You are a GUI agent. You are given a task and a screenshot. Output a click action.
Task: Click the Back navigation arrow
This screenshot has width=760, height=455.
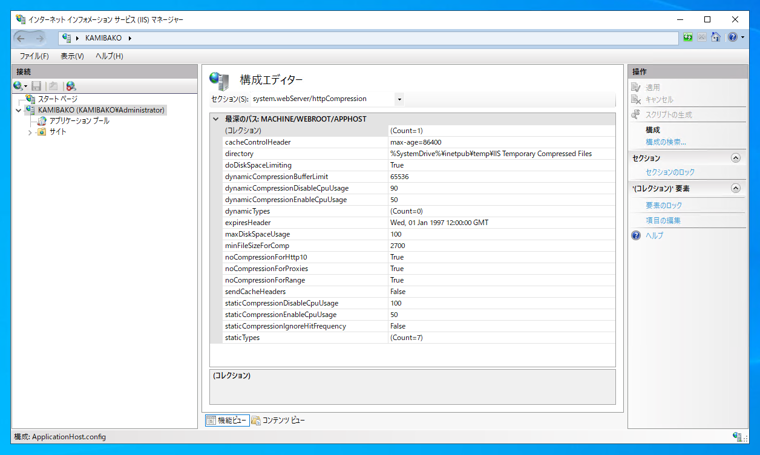21,38
